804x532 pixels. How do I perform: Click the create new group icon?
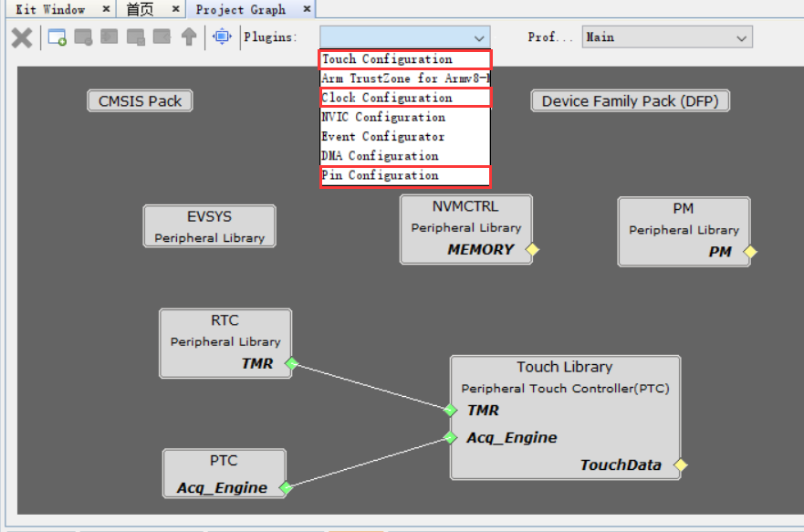point(57,37)
